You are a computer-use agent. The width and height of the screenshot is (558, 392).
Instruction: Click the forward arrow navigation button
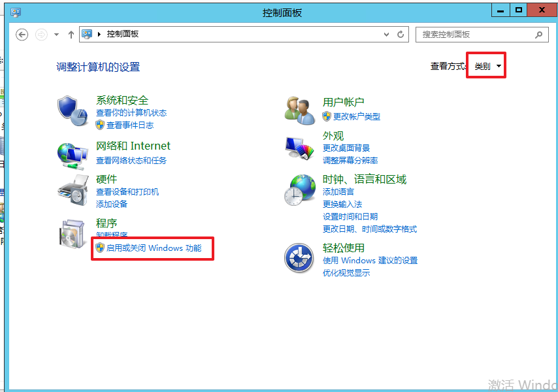coord(41,35)
